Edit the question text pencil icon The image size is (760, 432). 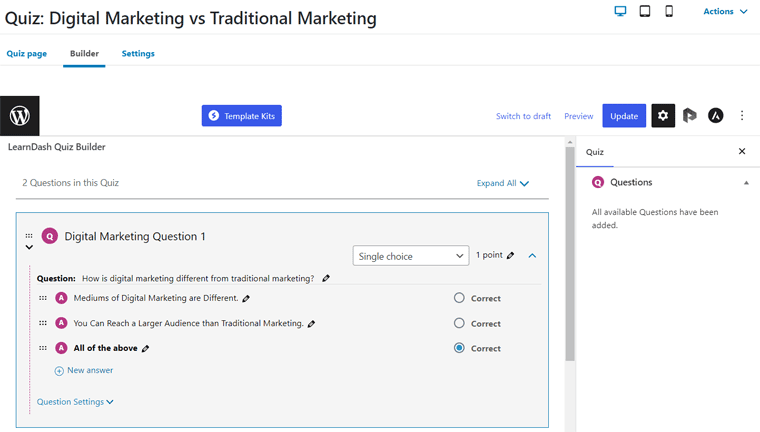click(326, 279)
